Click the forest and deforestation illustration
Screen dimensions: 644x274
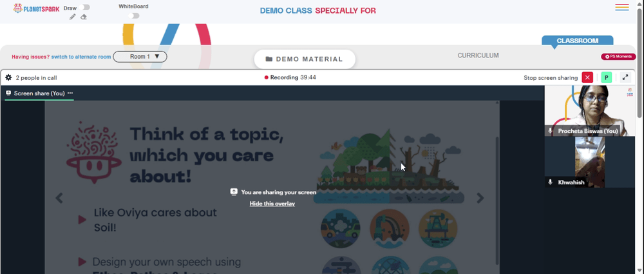(388, 166)
